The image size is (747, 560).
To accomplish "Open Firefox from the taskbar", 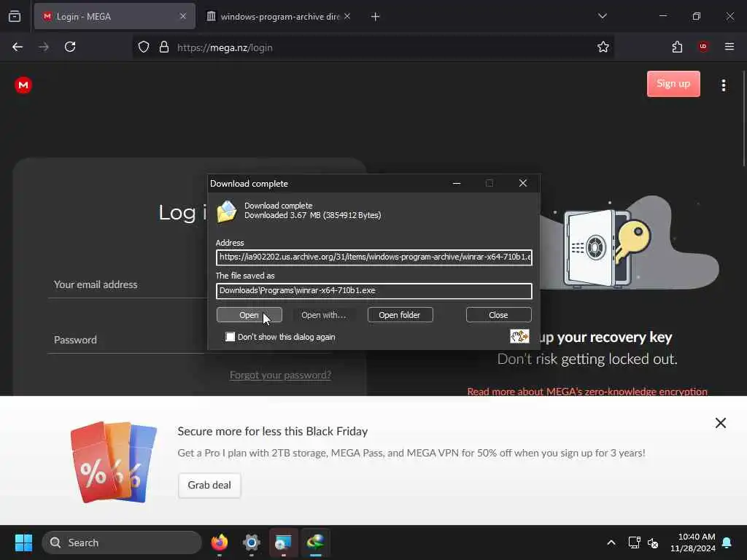I will 219,542.
